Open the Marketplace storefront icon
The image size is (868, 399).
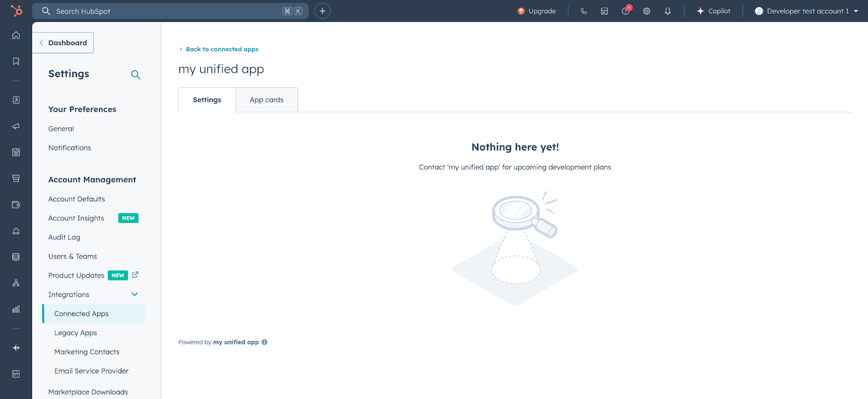(604, 11)
